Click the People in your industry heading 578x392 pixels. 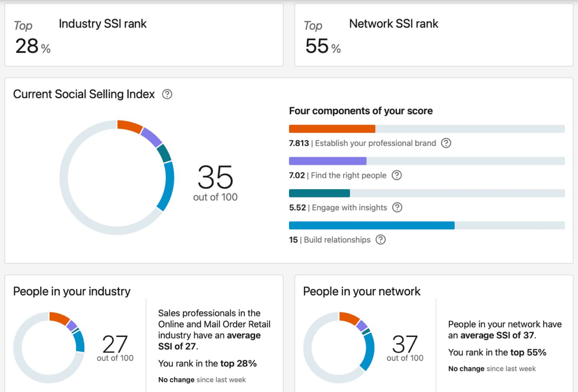click(x=72, y=291)
